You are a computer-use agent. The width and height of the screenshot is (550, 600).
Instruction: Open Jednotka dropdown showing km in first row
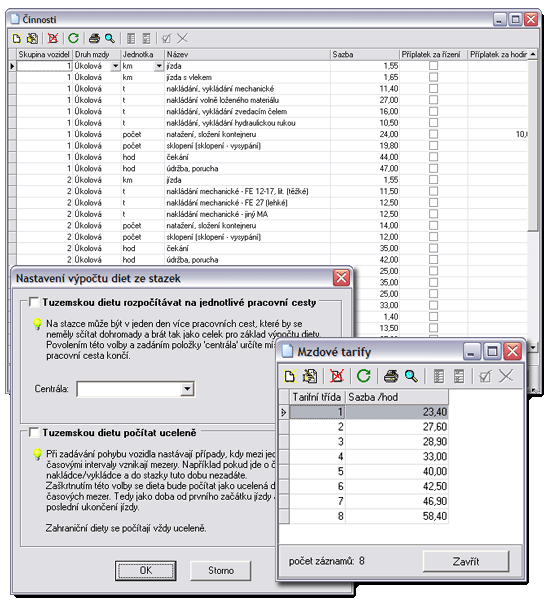pos(159,66)
